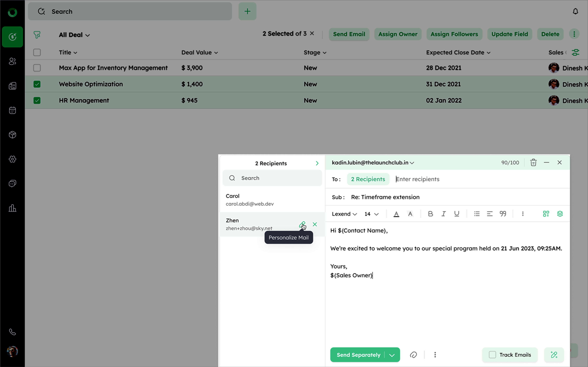Image resolution: width=588 pixels, height=367 pixels.
Task: Open the font size 14 dropdown
Action: (x=371, y=214)
